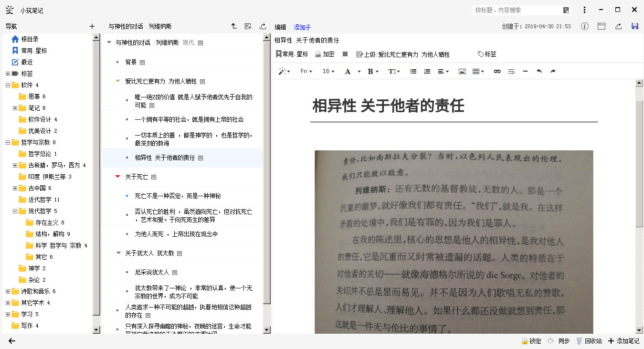Click 添加笔记 button at bottom right
The height and width of the screenshot is (349, 644).
[x=623, y=341]
